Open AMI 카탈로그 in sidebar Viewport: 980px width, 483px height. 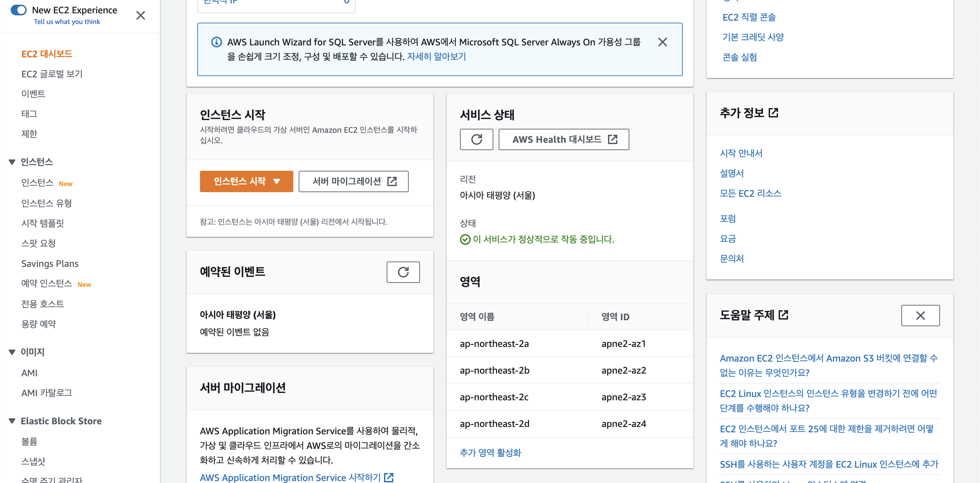click(x=47, y=393)
